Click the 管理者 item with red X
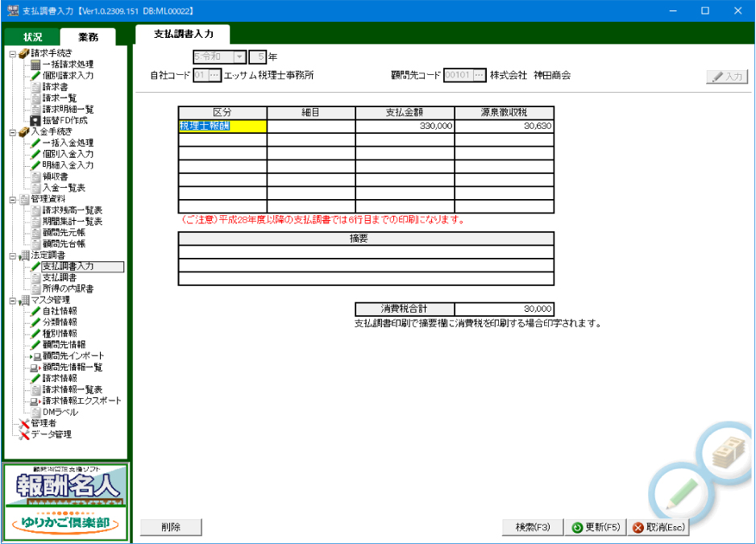The height and width of the screenshot is (544, 756). click(43, 423)
